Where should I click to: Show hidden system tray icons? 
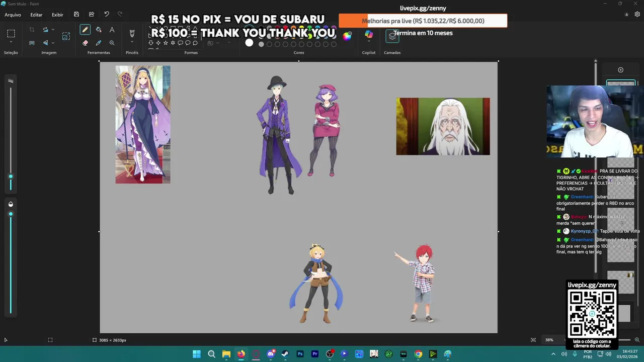click(553, 354)
